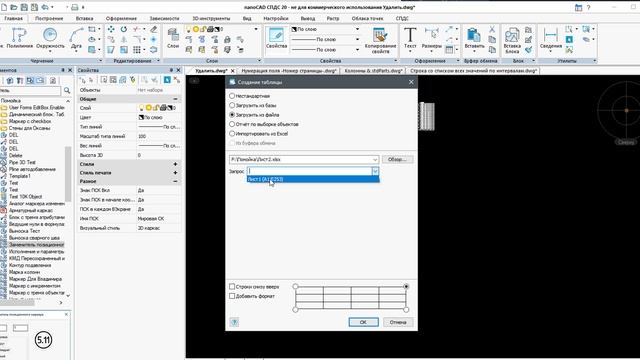Expand the Черчение ribbon group
640x360 pixels.
click(100, 61)
